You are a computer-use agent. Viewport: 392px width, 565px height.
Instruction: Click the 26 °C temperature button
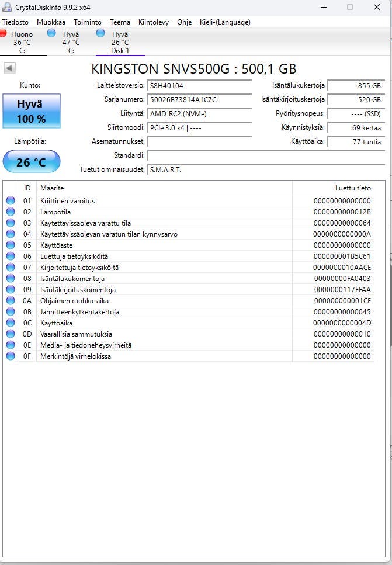[32, 162]
